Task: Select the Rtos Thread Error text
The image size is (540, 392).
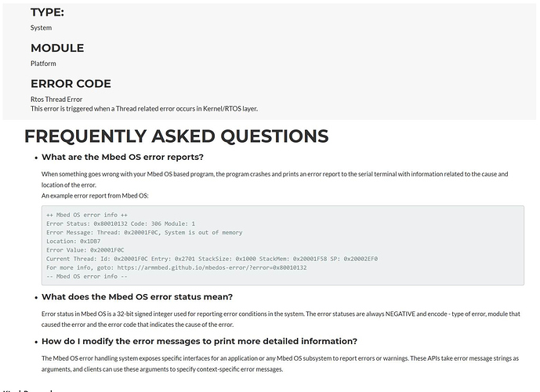Action: tap(56, 100)
